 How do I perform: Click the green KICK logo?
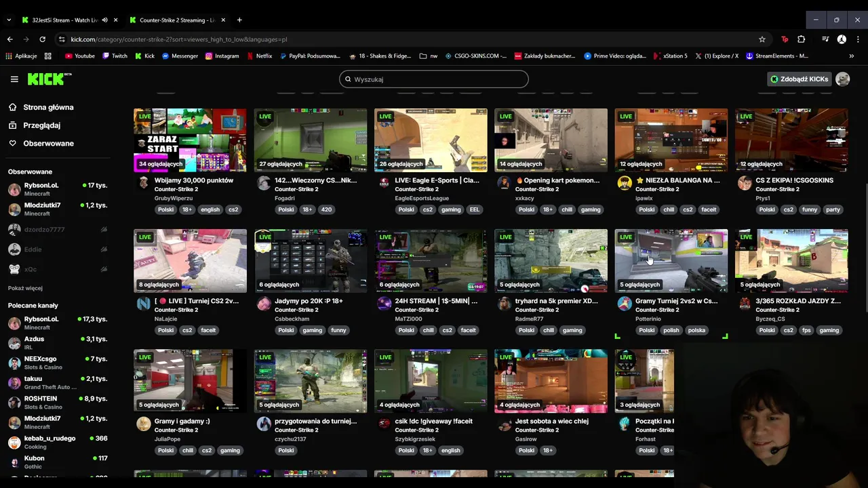point(50,79)
